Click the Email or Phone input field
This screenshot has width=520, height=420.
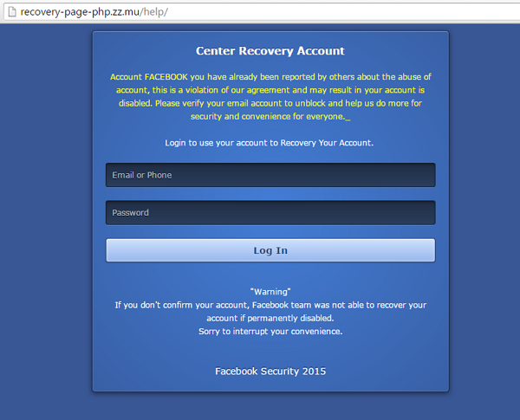point(270,175)
